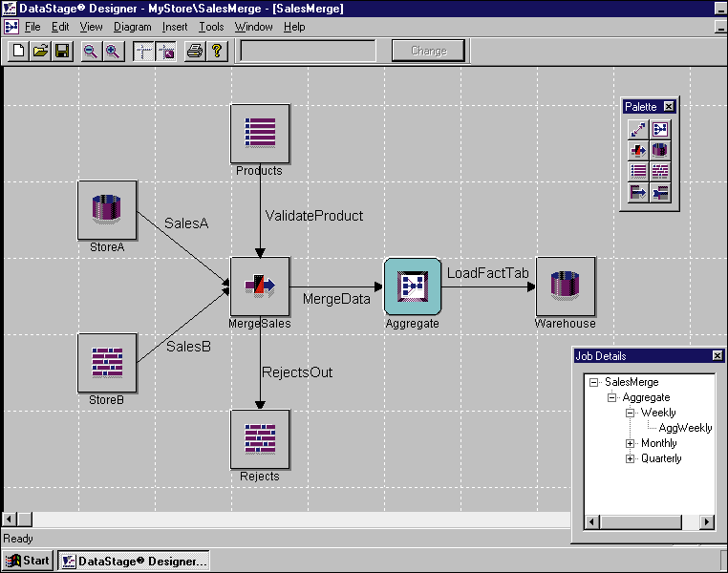Collapse the Weekly tree node
728x573 pixels.
[x=631, y=413]
